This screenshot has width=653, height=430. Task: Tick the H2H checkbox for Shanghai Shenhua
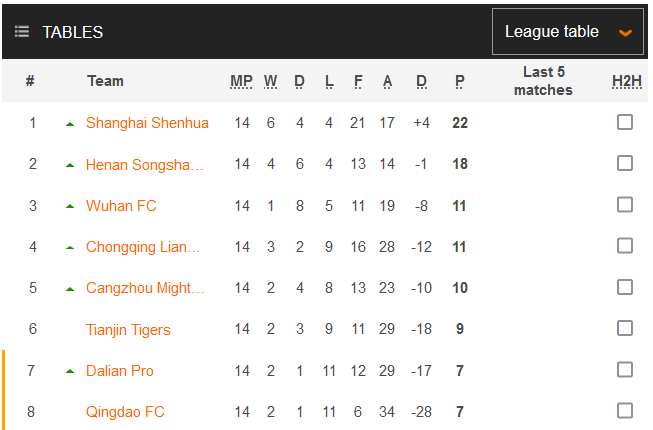tap(625, 123)
